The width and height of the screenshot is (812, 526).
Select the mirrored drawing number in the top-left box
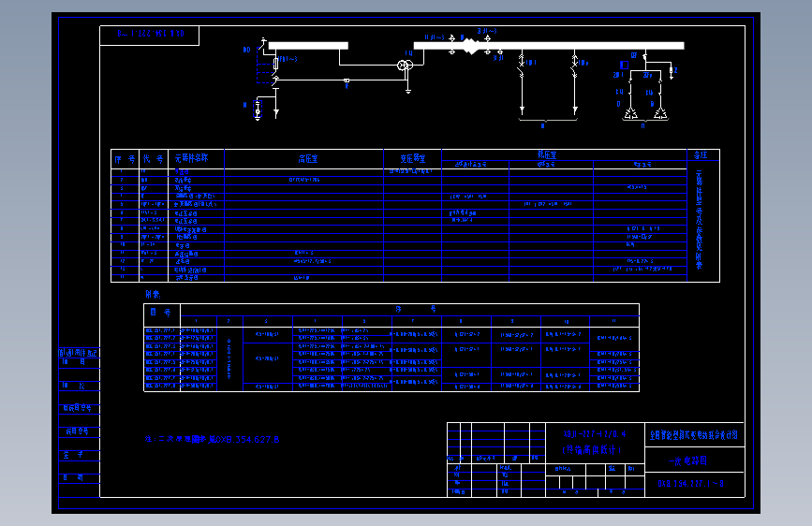point(150,34)
